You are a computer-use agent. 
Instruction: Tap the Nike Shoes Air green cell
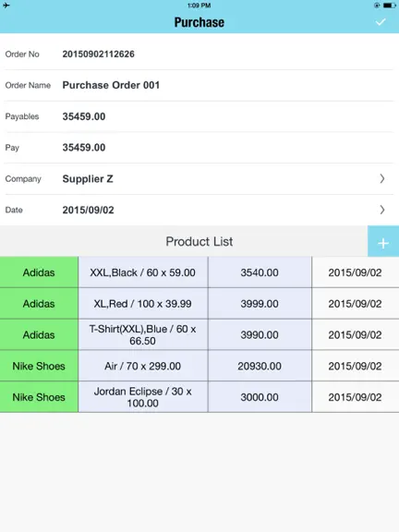point(39,366)
